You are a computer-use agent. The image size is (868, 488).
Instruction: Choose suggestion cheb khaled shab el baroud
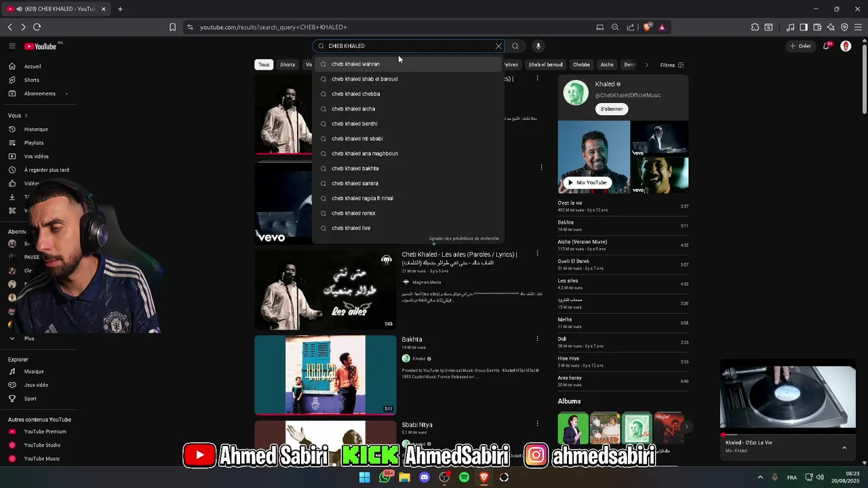click(x=408, y=79)
